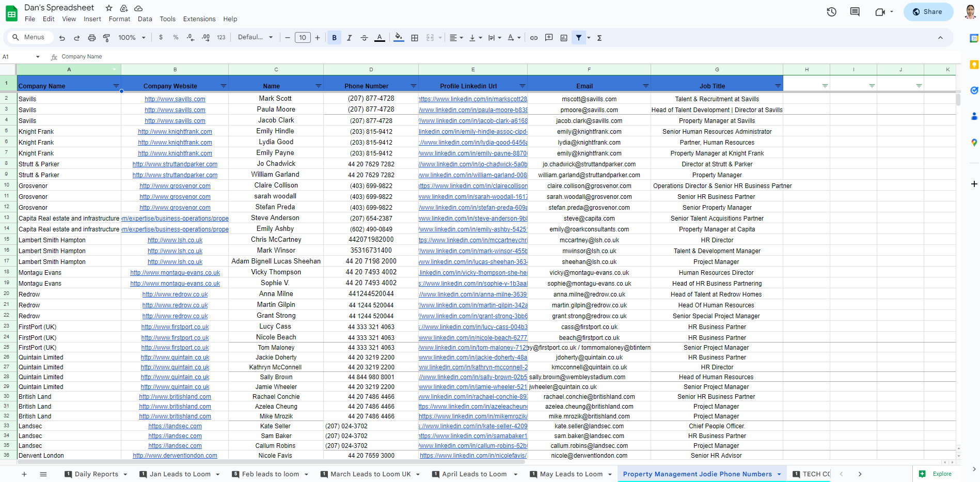Search the menus
Viewport: 980px width, 482px height.
pyautogui.click(x=29, y=37)
